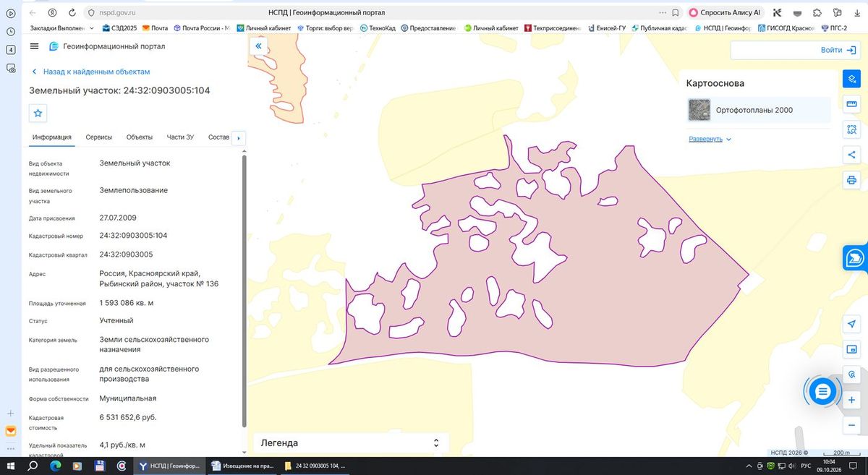Screen dimensions: 868x475
Task: Zoom in on the map with plus
Action: [851, 400]
